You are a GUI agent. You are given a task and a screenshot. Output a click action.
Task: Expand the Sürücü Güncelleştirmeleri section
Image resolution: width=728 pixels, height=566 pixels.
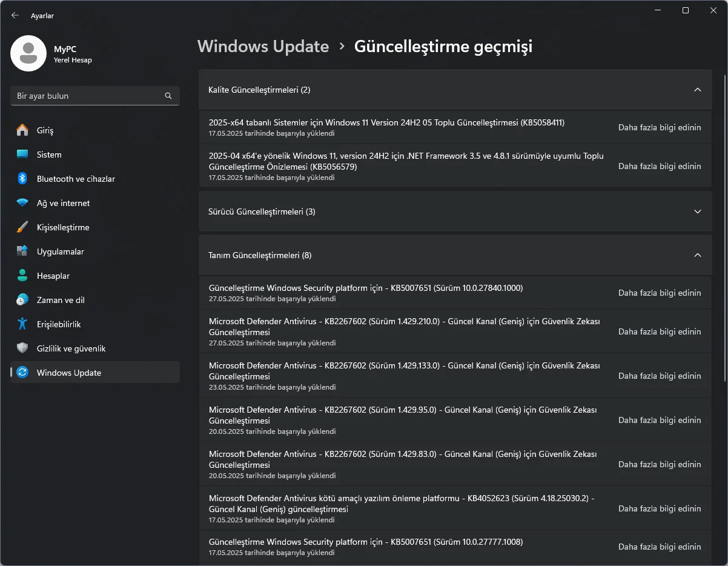[697, 211]
